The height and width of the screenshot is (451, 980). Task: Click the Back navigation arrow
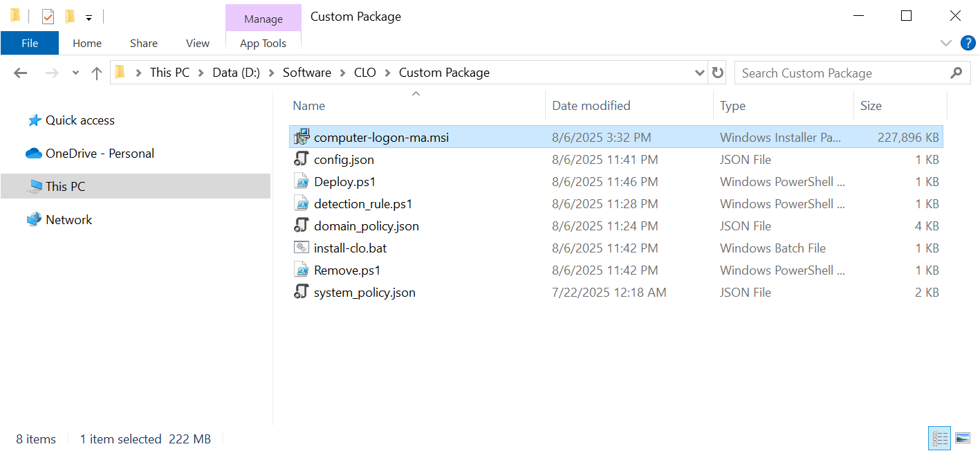(20, 73)
